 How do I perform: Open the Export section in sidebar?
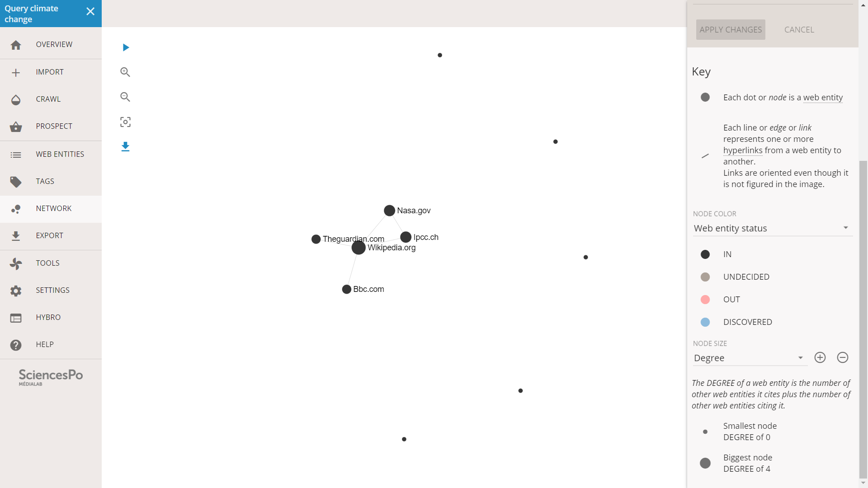click(x=49, y=235)
